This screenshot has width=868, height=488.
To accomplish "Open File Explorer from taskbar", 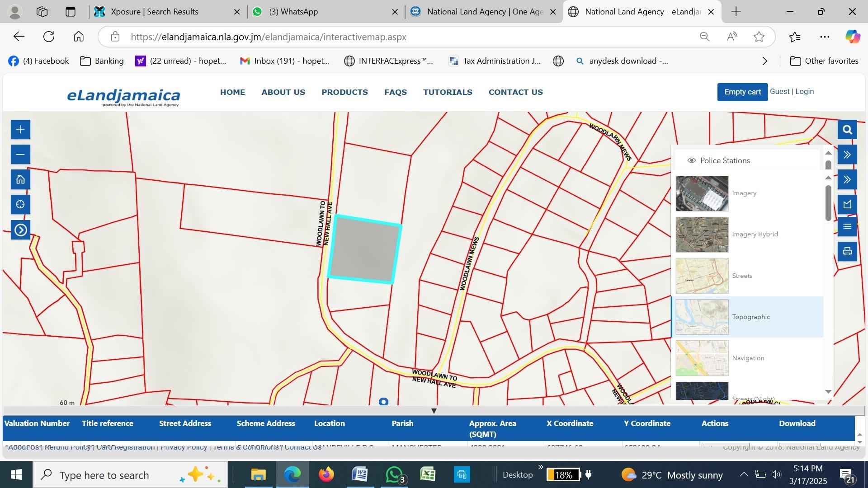I will [x=258, y=475].
